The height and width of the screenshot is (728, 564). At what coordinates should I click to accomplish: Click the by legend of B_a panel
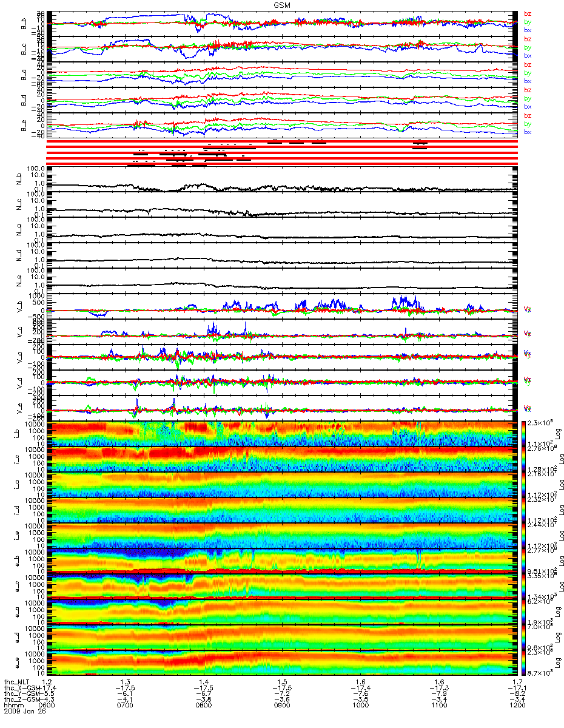[x=528, y=73]
